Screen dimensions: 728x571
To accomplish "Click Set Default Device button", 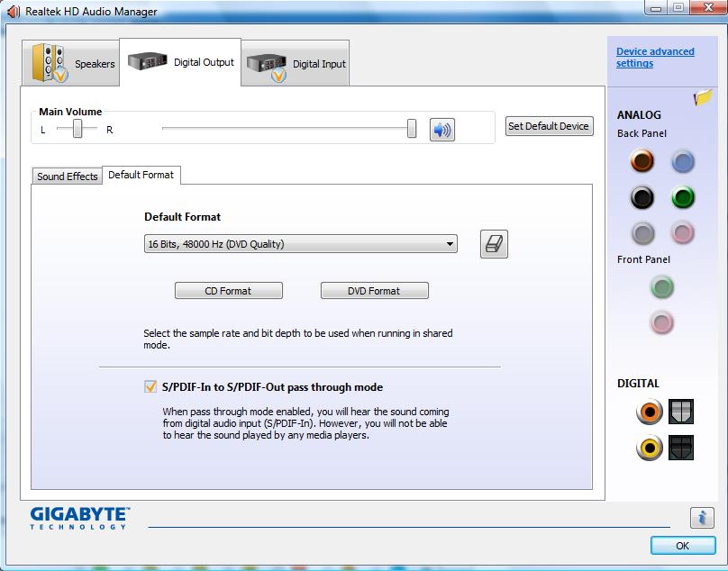I will 549,126.
